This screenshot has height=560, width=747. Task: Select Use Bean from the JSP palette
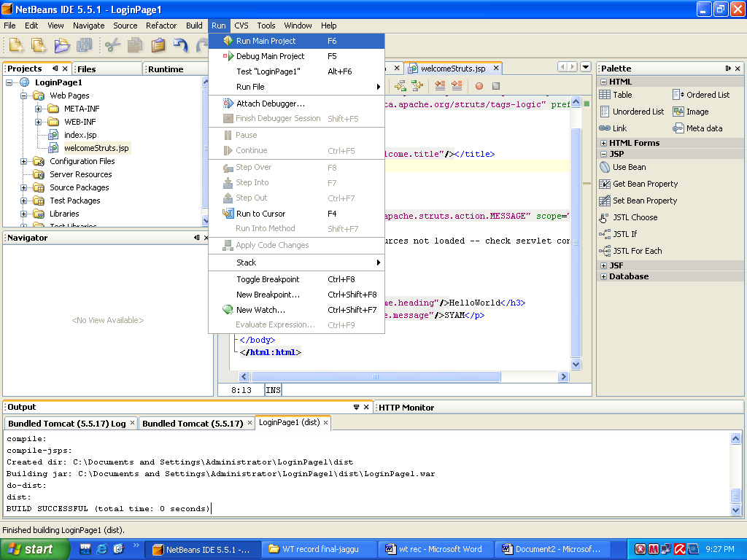pyautogui.click(x=628, y=167)
